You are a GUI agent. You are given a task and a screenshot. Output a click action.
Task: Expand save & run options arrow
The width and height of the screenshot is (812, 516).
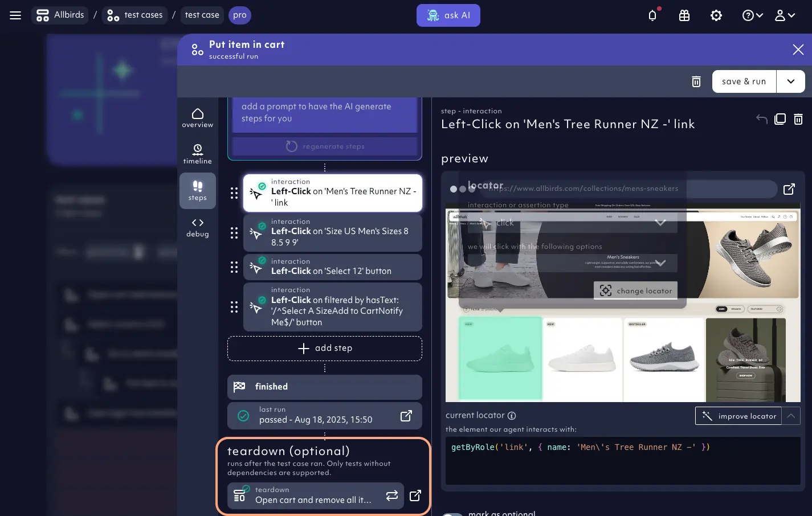point(791,81)
